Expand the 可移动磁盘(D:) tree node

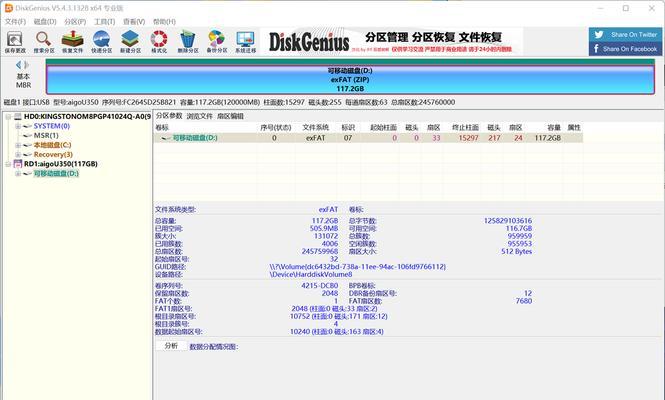[x=18, y=173]
